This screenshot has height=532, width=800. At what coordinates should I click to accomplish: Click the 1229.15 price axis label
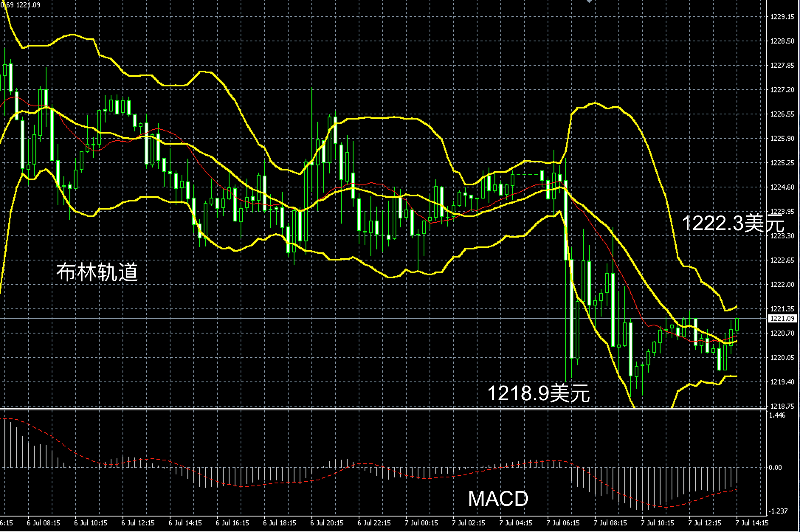(782, 17)
